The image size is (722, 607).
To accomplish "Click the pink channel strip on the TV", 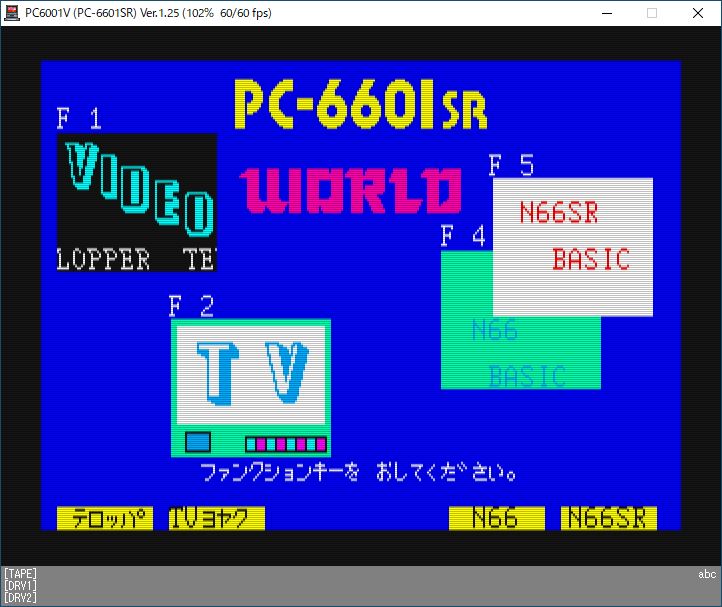I will point(286,444).
